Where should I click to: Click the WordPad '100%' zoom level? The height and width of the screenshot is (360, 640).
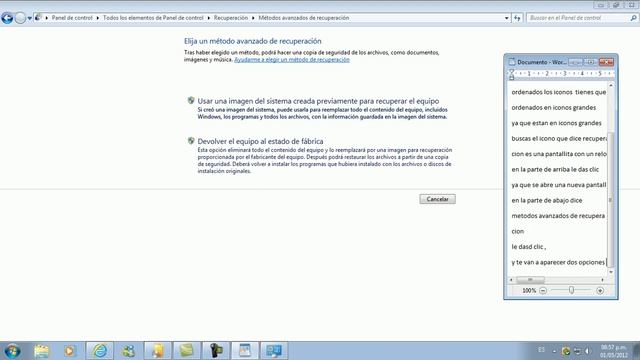[x=529, y=291]
